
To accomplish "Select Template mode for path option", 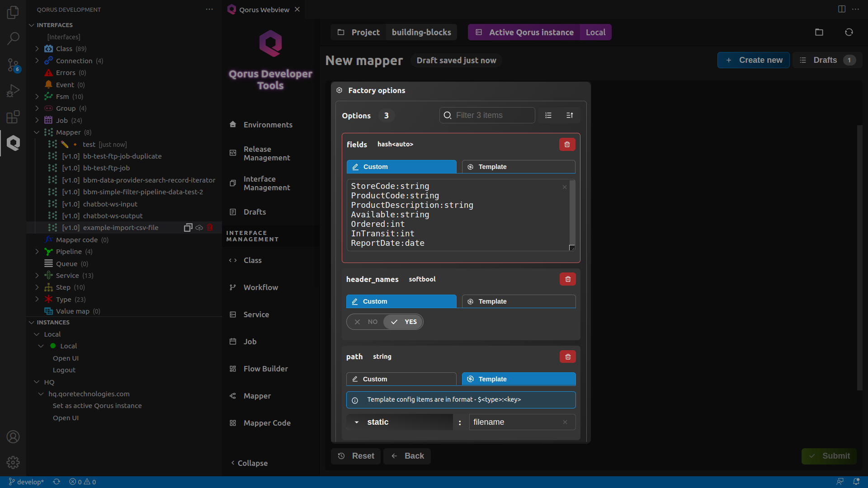I will (x=519, y=379).
